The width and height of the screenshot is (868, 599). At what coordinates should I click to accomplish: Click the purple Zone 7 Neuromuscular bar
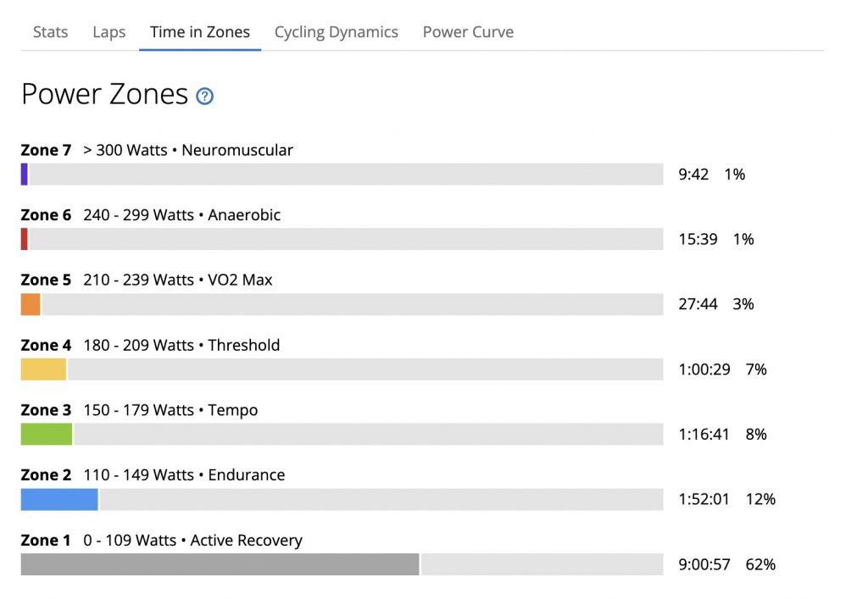(25, 175)
